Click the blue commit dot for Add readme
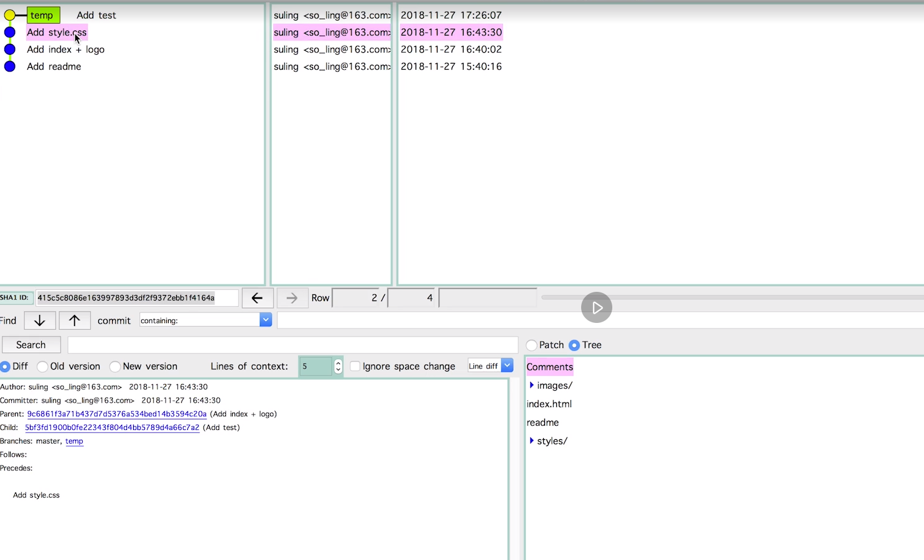Image resolution: width=924 pixels, height=560 pixels. tap(10, 66)
